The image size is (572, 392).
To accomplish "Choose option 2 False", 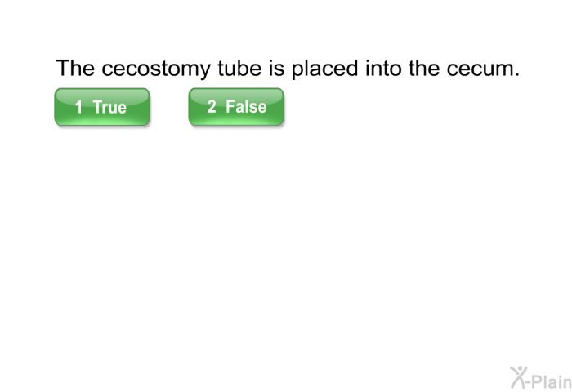I will (x=236, y=107).
